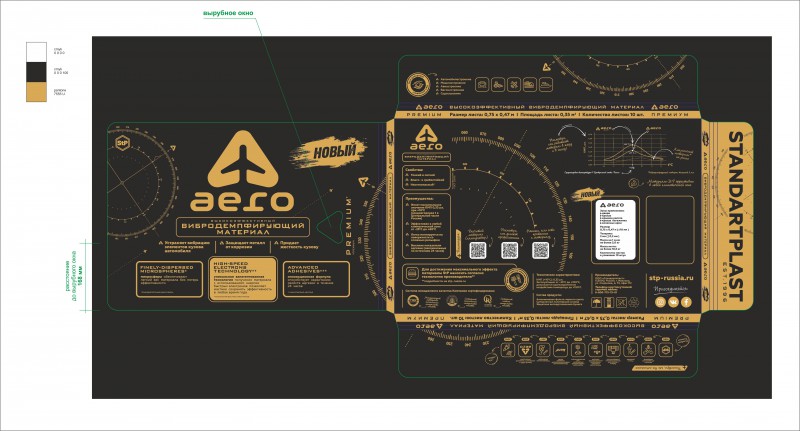The height and width of the screenshot is (431, 800).
Task: Click the white specification label with aero logo
Action: click(x=616, y=230)
